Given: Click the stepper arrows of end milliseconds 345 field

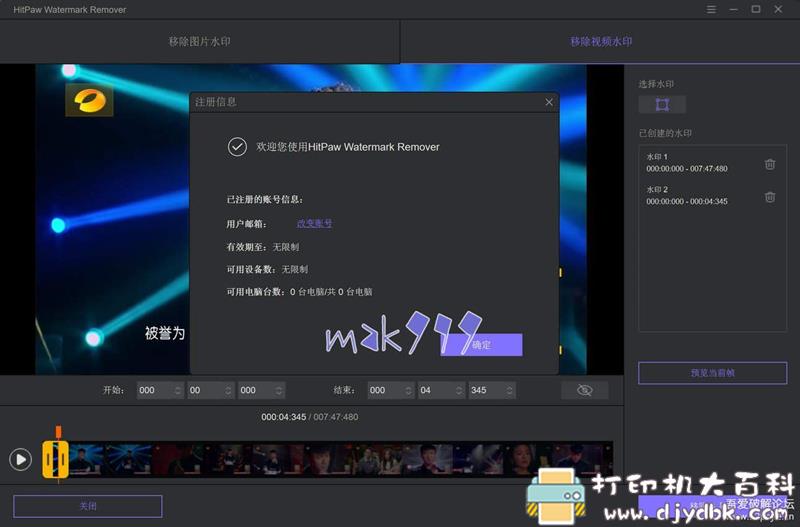Looking at the screenshot, I should (509, 390).
